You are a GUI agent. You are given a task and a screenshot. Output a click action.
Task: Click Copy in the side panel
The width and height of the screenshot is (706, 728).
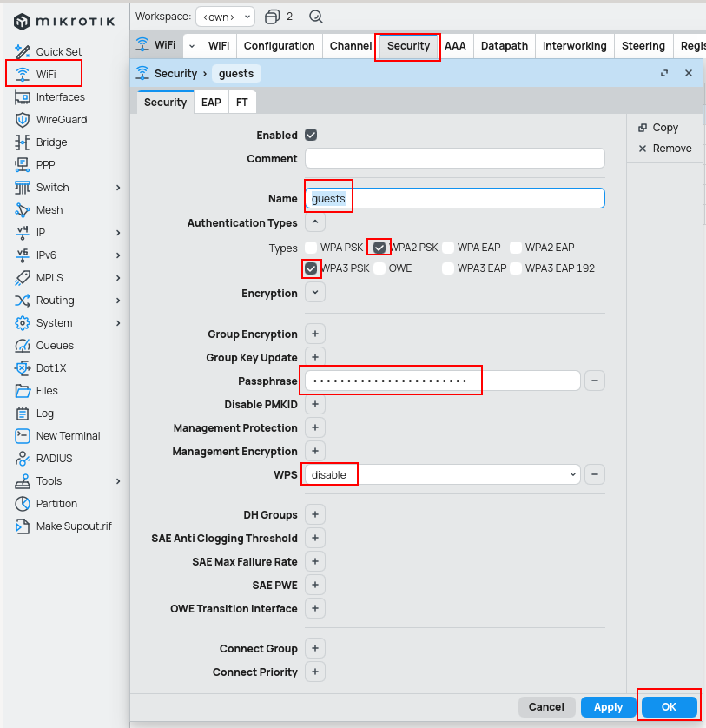point(658,128)
